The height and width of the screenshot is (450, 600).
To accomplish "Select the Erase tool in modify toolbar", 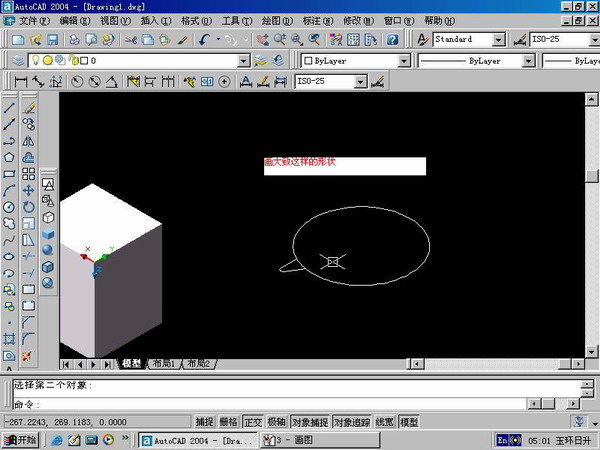I will (29, 107).
